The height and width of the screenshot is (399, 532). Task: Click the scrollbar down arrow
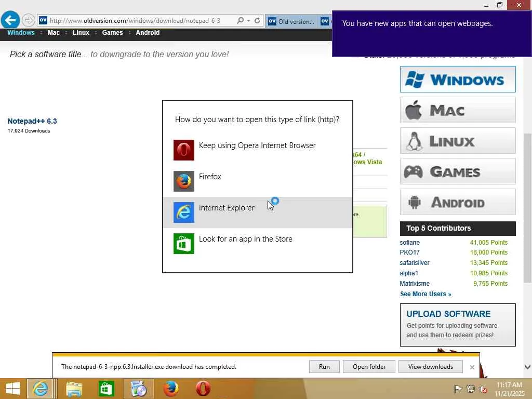527,367
